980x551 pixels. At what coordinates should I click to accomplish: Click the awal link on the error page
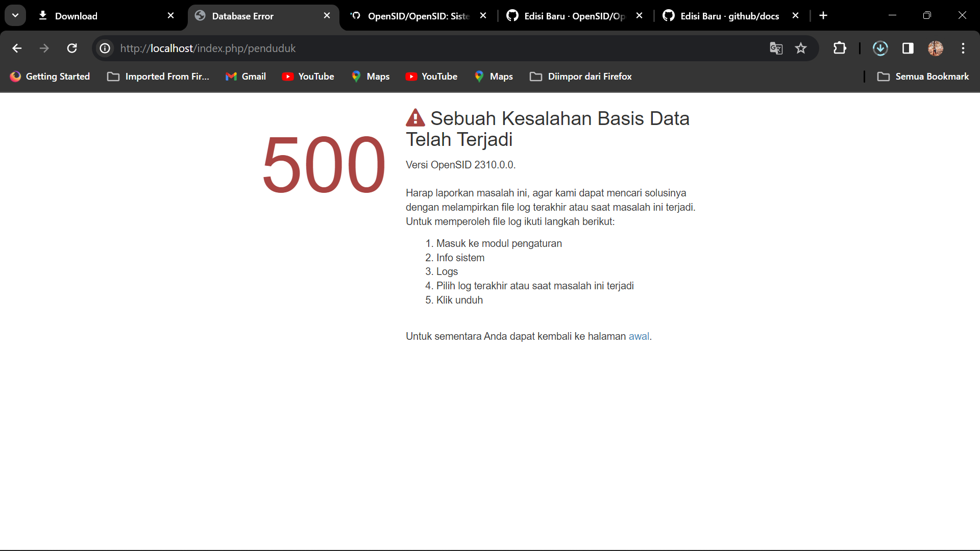[x=639, y=336]
